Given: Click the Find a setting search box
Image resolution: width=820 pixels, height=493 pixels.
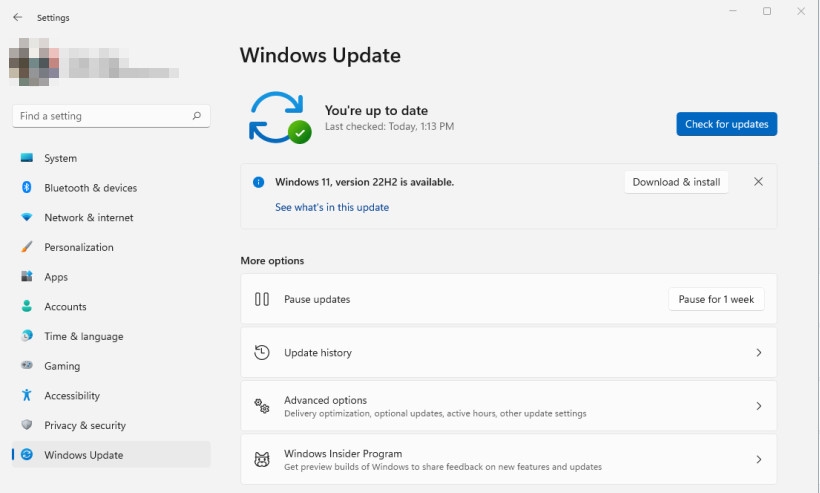Looking at the screenshot, I should (111, 116).
